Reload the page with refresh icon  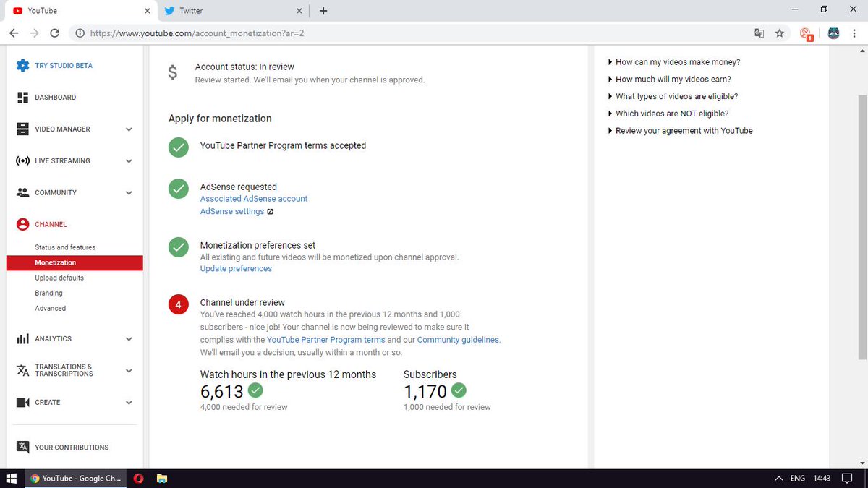click(x=55, y=33)
